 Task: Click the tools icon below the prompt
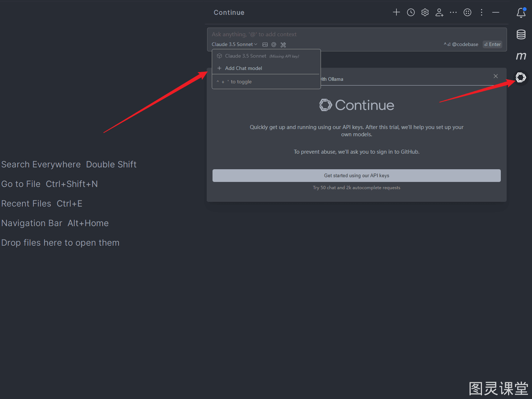(x=283, y=45)
